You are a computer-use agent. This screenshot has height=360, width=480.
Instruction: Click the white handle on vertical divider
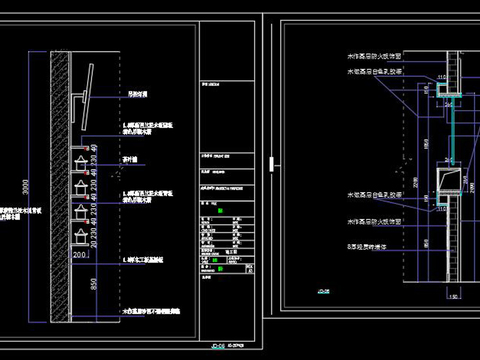(x=271, y=165)
